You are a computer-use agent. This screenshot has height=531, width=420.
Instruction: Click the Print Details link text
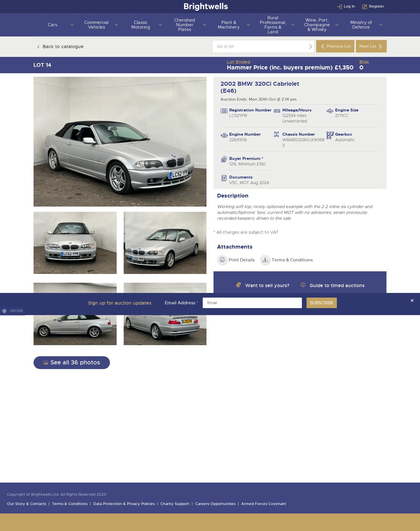point(242,260)
